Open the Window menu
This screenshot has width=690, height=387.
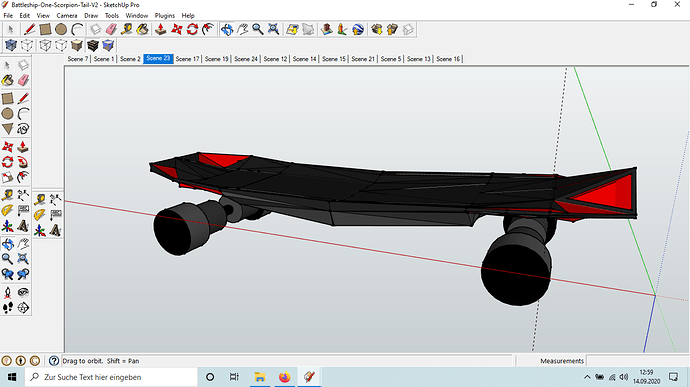[137, 15]
